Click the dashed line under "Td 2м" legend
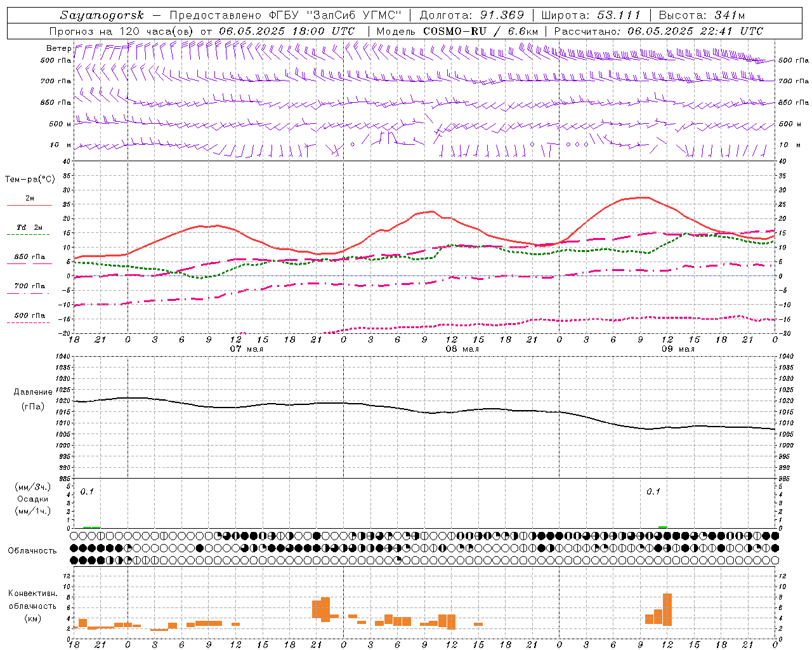 (29, 234)
